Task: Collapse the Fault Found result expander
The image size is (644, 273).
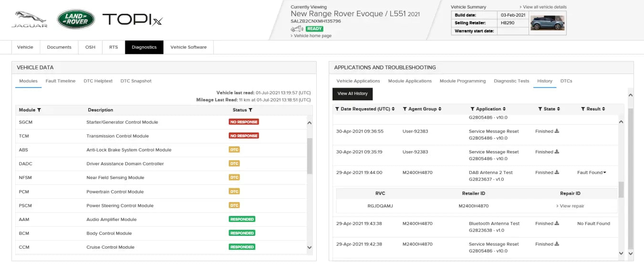Action: point(605,172)
